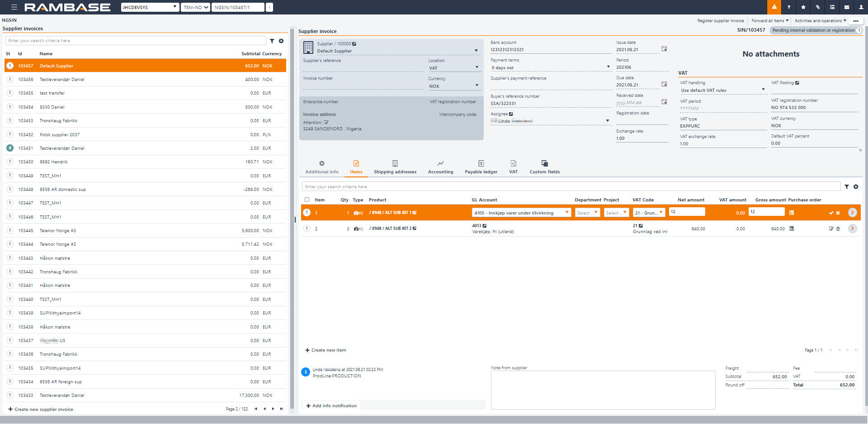Click the Note from supplier text area
The height and width of the screenshot is (424, 868).
coord(603,390)
